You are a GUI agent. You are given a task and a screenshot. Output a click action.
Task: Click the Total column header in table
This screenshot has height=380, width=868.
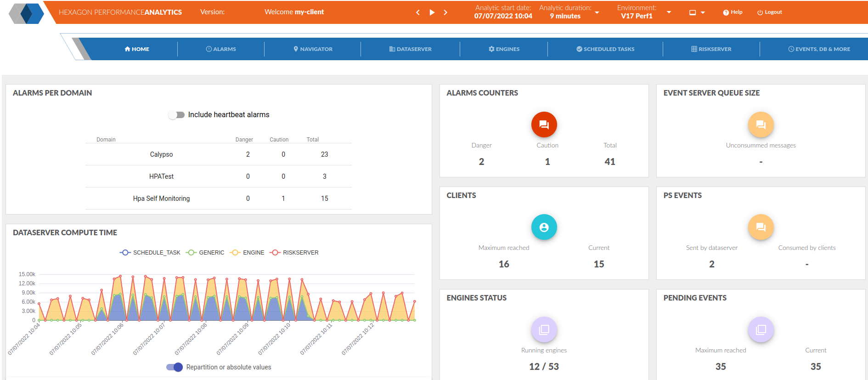pyautogui.click(x=313, y=140)
